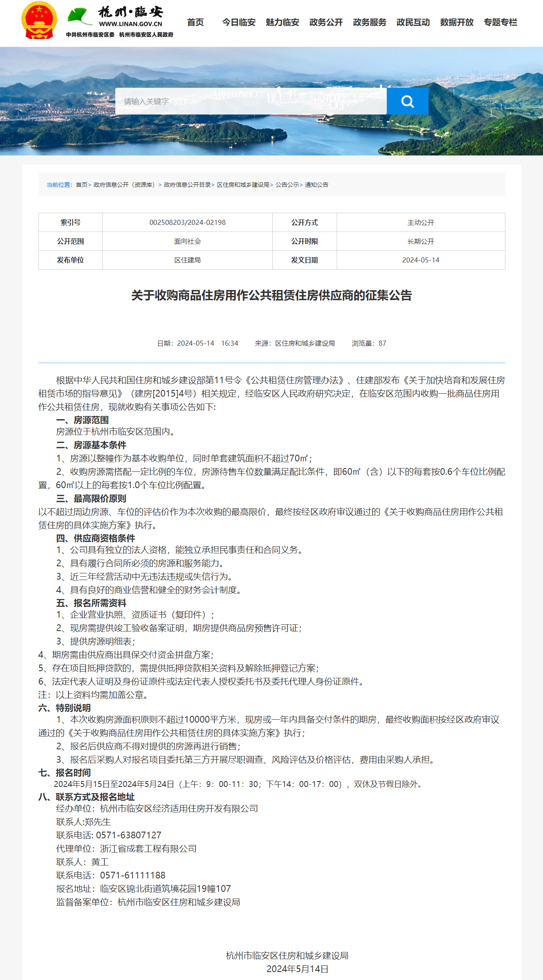543x980 pixels.
Task: Click the 通知公告 breadcrumb link
Action: click(x=317, y=185)
